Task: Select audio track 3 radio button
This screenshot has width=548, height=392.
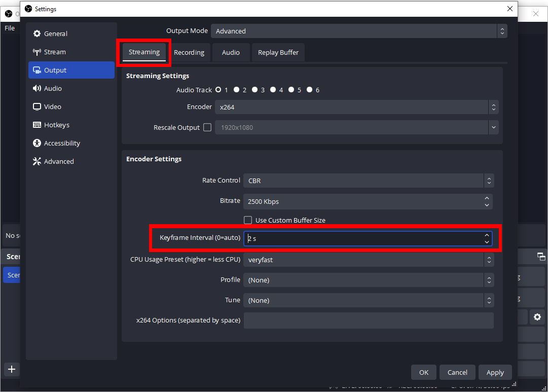Action: click(x=254, y=90)
